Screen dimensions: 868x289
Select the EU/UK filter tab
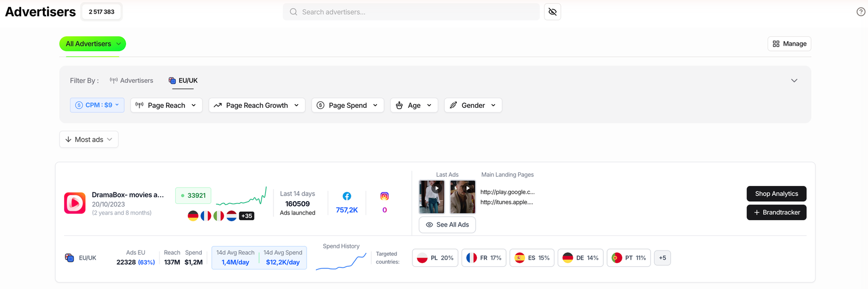click(183, 80)
